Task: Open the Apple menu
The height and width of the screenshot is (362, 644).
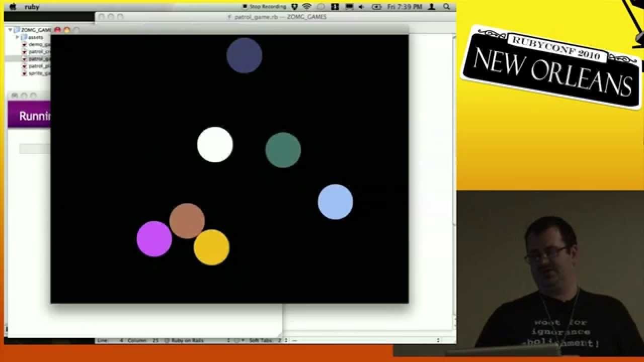Action: pos(13,7)
